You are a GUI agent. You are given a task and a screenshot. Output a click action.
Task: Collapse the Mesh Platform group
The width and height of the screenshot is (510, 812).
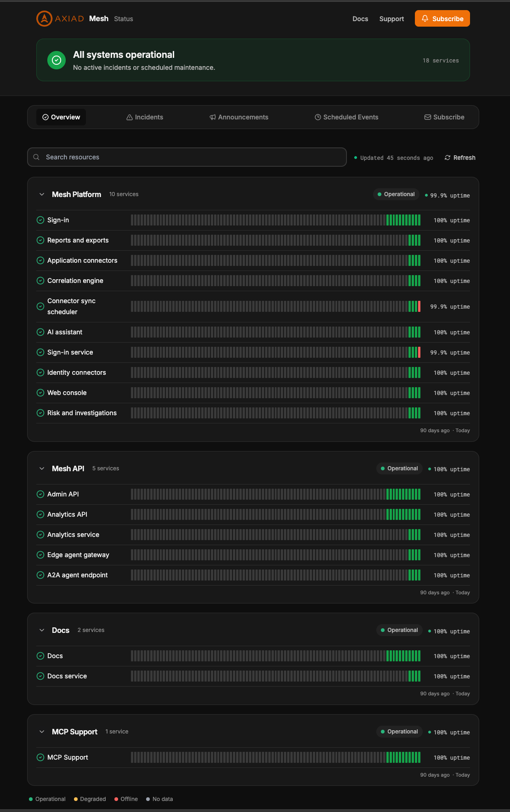(x=42, y=194)
